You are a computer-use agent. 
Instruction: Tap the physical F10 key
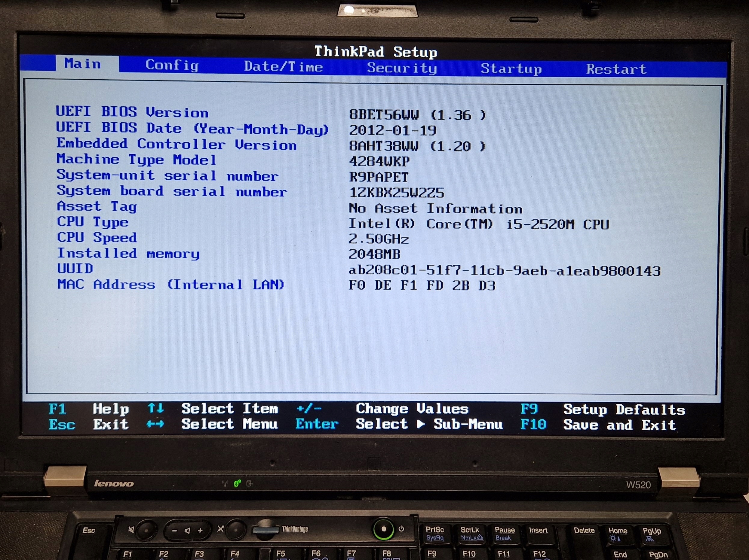point(470,554)
